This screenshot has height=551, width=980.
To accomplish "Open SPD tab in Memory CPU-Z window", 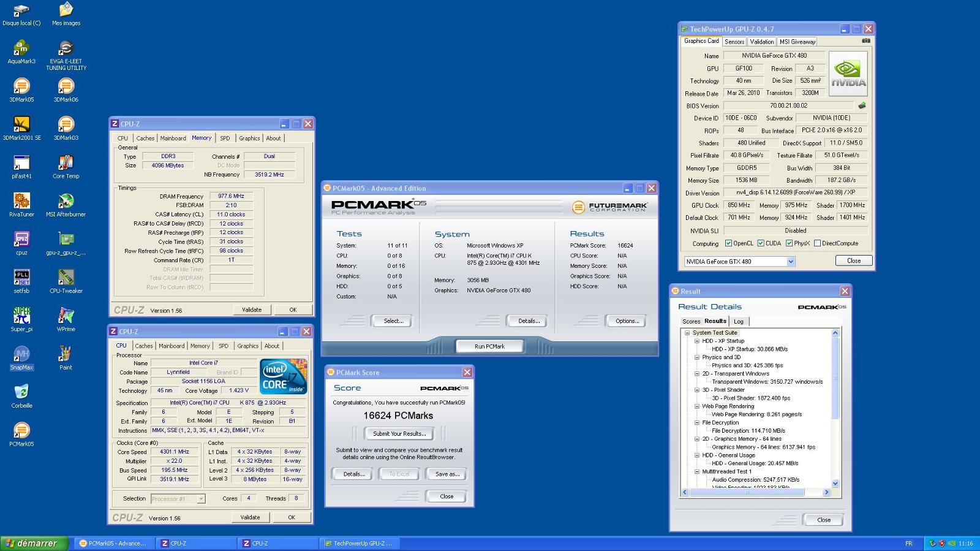I will pos(225,139).
